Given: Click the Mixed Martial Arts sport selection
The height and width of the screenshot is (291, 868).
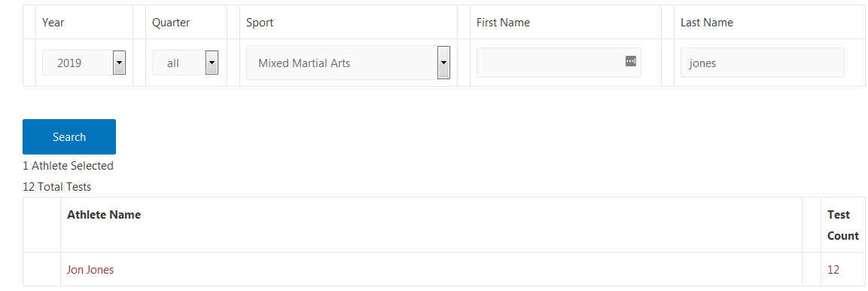Looking at the screenshot, I should [x=349, y=63].
